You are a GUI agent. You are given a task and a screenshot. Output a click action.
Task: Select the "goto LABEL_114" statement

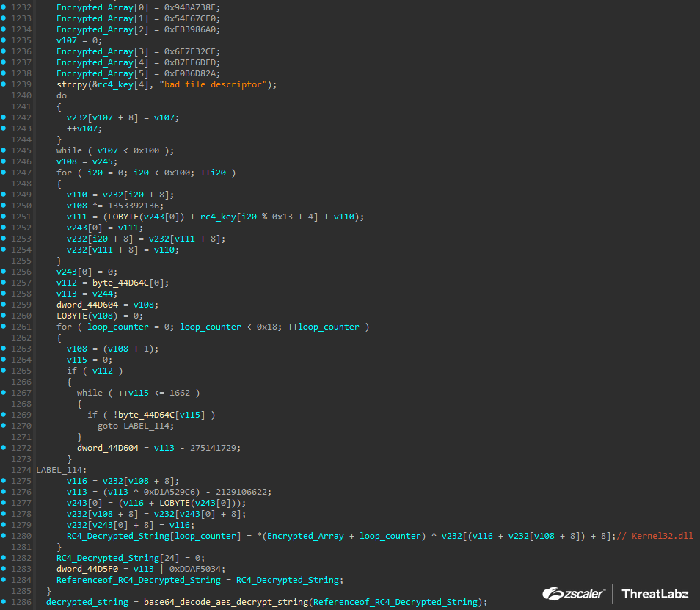[x=134, y=426]
